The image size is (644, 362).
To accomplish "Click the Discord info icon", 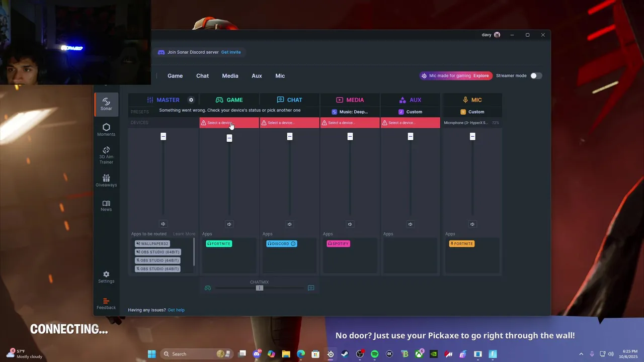I will [x=293, y=244].
